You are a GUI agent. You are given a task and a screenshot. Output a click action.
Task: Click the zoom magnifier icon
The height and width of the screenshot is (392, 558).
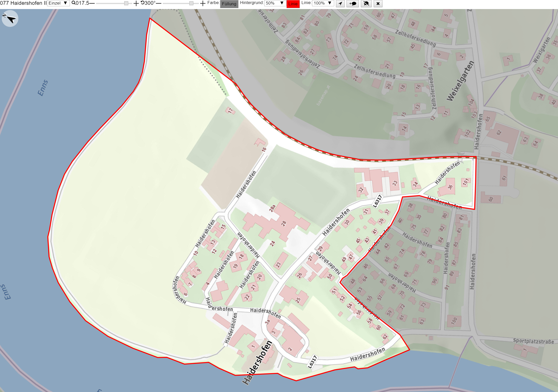[73, 3]
